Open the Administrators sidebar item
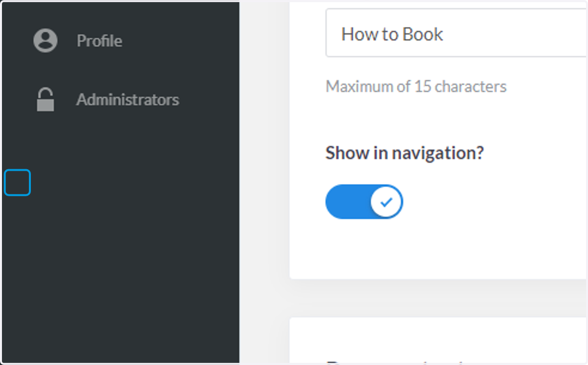The width and height of the screenshot is (588, 365). (127, 100)
